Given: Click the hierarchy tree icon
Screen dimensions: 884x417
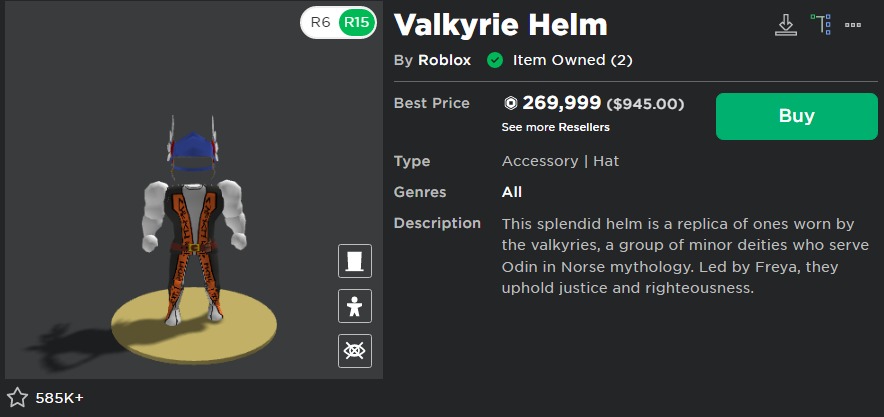Looking at the screenshot, I should 821,24.
